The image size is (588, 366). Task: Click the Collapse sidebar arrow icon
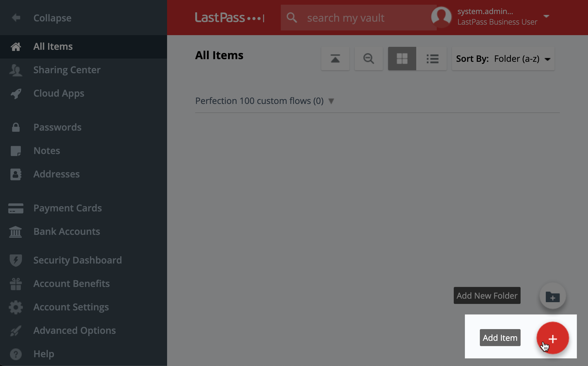(x=16, y=18)
